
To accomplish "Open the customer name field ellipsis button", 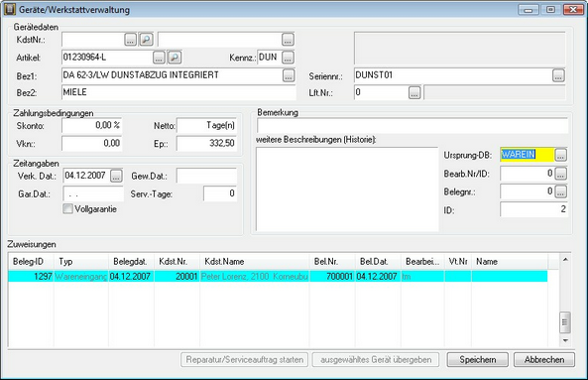I will tap(288, 40).
